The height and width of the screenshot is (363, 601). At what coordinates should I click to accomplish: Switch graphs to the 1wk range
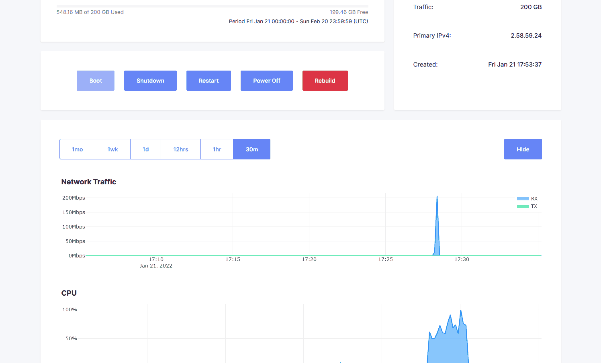pyautogui.click(x=113, y=149)
